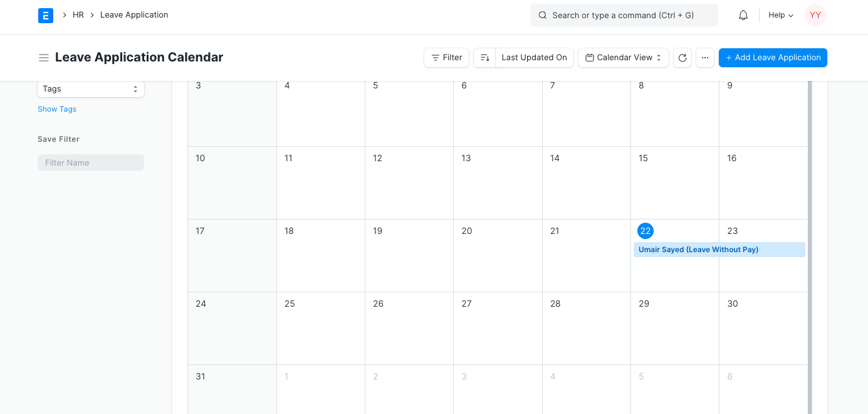Viewport: 868px width, 414px height.
Task: Select calendar day 9
Action: 729,85
